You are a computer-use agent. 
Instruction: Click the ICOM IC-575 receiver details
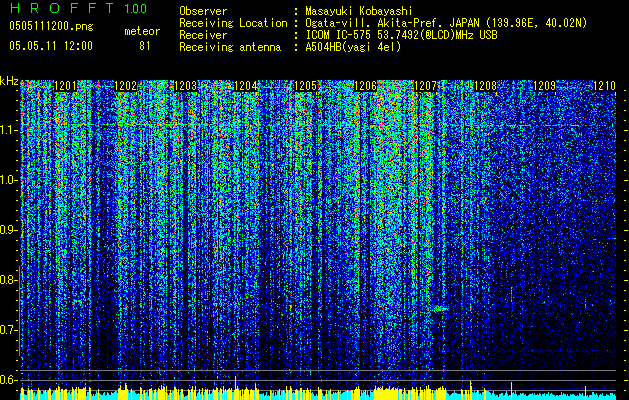[401, 35]
